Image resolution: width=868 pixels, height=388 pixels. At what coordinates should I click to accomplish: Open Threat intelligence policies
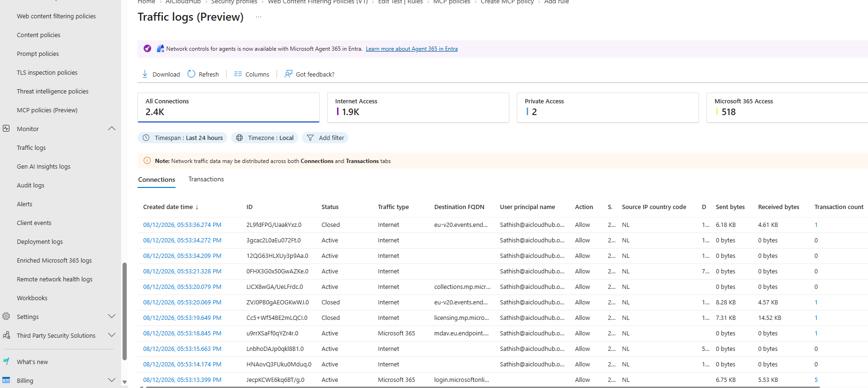pos(53,91)
